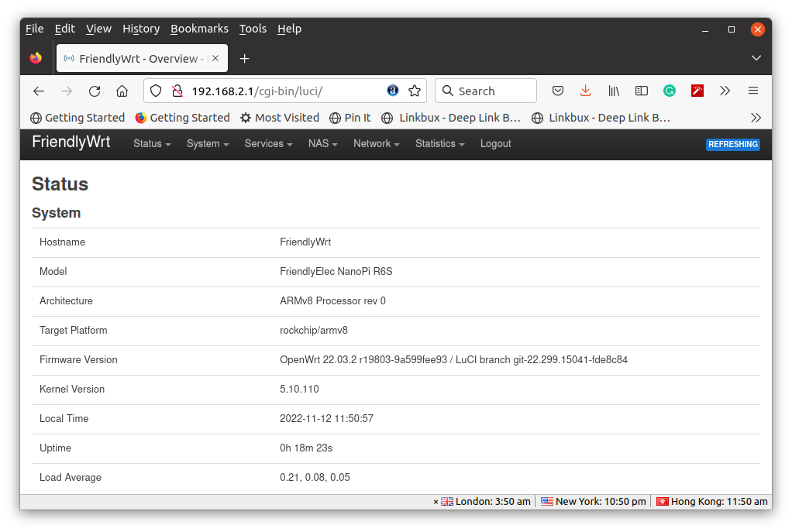This screenshot has width=792, height=532.
Task: Click the green Grammarly extension icon
Action: pos(670,91)
